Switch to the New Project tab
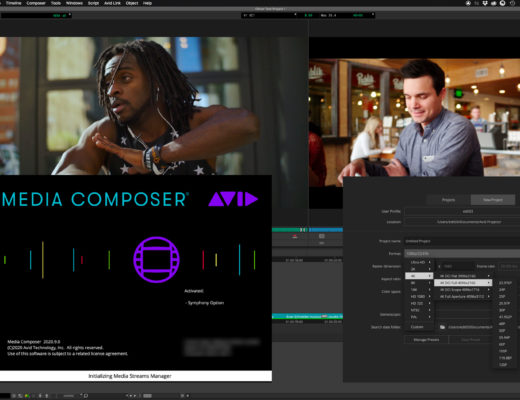 tap(493, 200)
